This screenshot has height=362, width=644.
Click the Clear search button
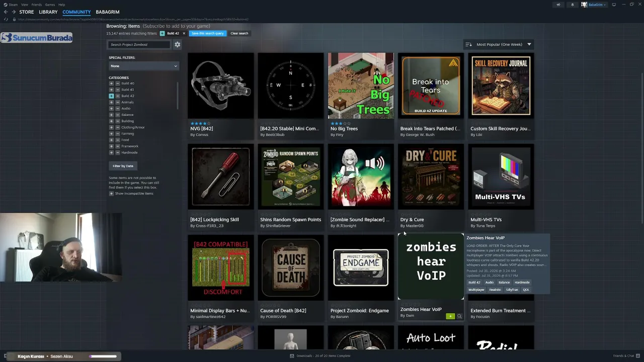[239, 33]
